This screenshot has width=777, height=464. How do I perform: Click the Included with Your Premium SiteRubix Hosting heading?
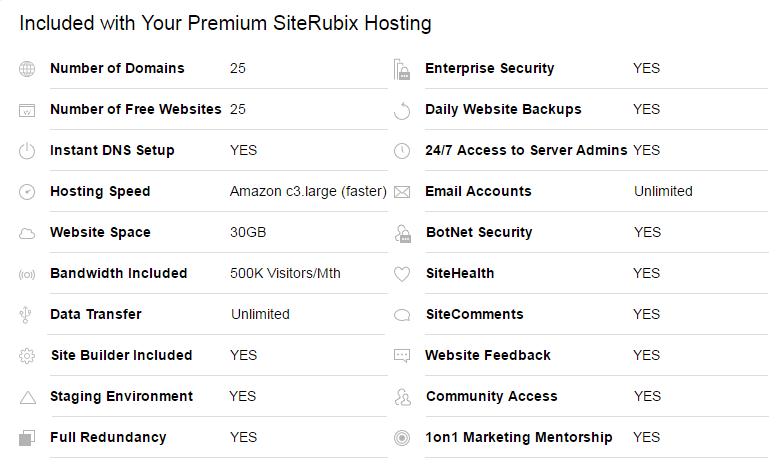[x=225, y=23]
